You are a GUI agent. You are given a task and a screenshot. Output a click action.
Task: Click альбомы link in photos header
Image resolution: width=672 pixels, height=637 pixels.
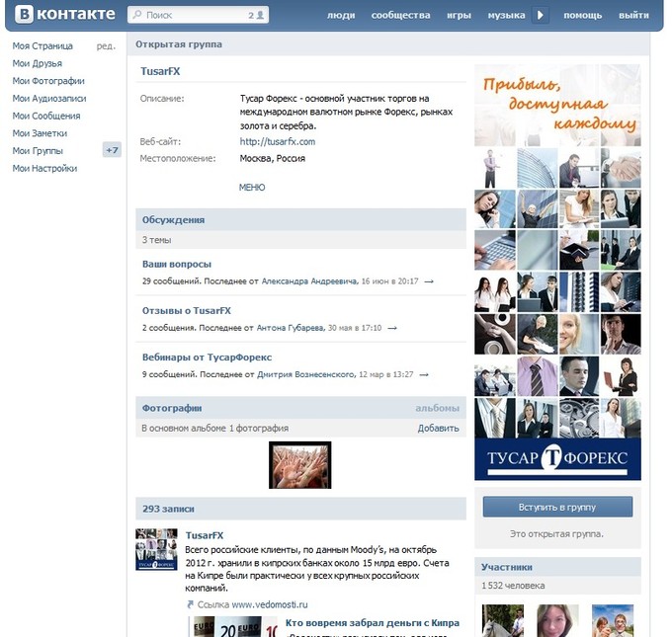point(437,408)
